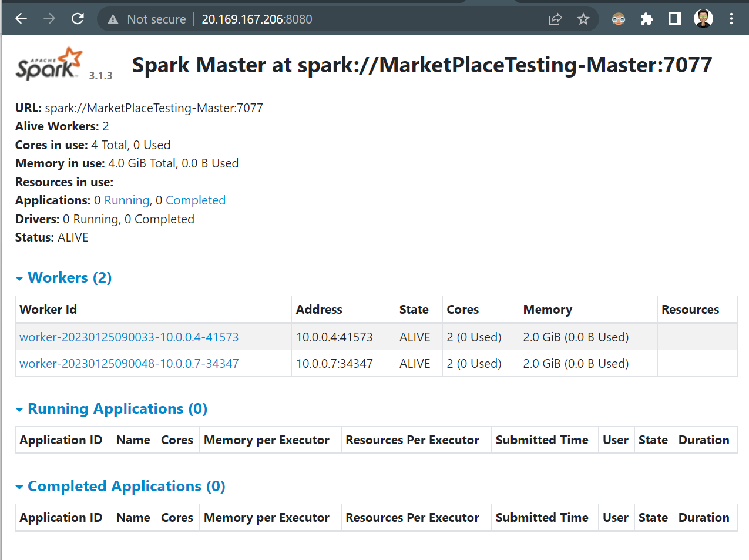
Task: Open the Running applications link
Action: point(127,200)
